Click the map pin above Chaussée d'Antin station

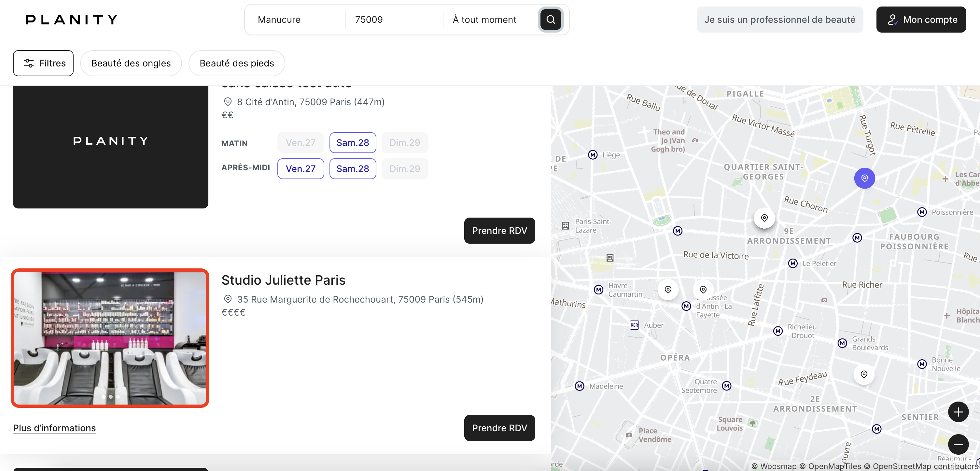tap(703, 290)
